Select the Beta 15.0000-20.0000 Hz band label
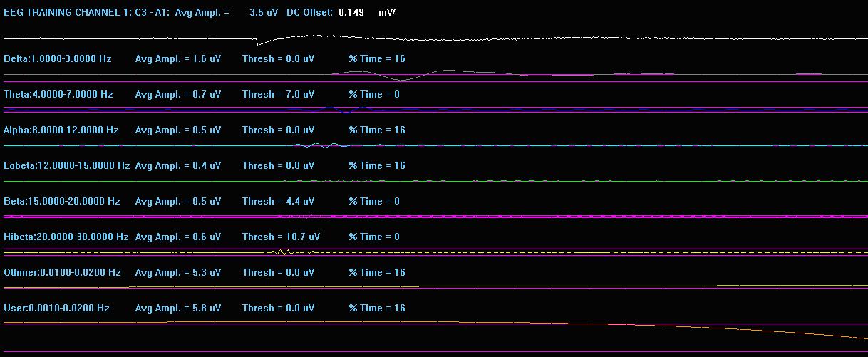This screenshot has width=868, height=357. pyautogui.click(x=61, y=202)
